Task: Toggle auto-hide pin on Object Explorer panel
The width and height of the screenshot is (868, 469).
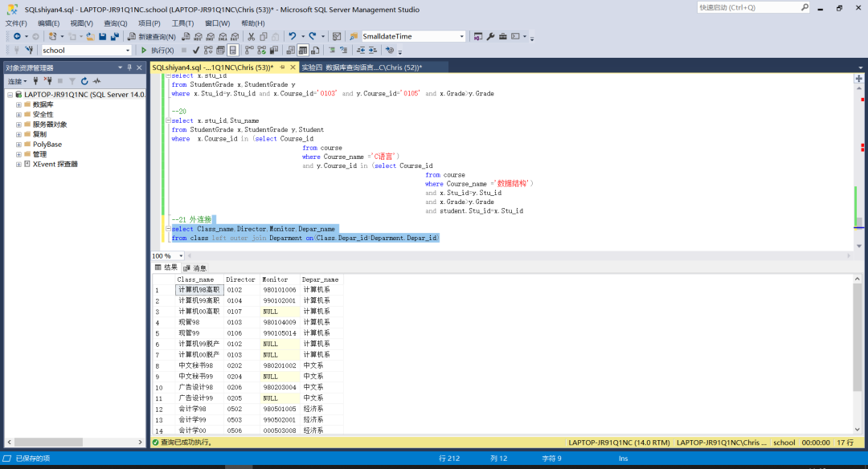Action: pyautogui.click(x=129, y=68)
